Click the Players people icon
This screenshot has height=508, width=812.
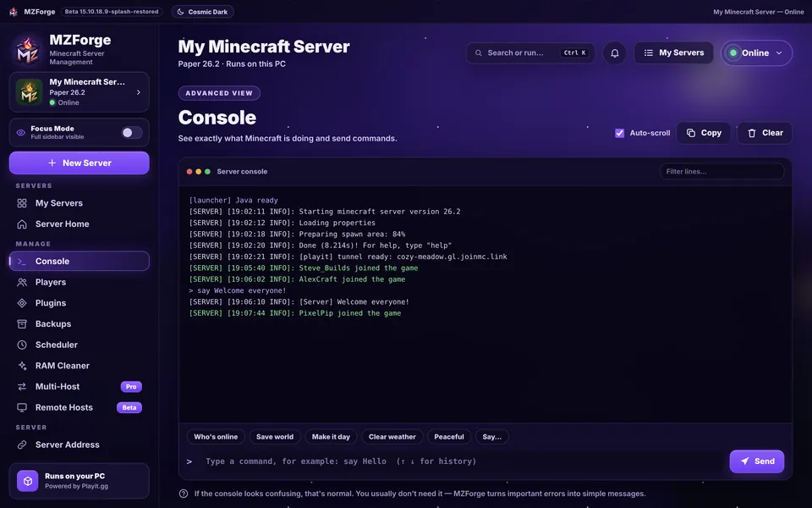coord(22,282)
